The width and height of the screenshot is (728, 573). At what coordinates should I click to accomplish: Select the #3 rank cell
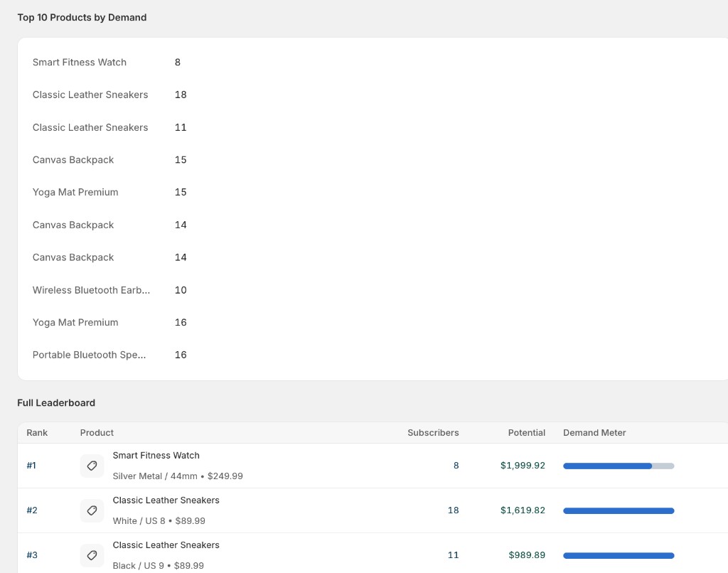point(31,555)
